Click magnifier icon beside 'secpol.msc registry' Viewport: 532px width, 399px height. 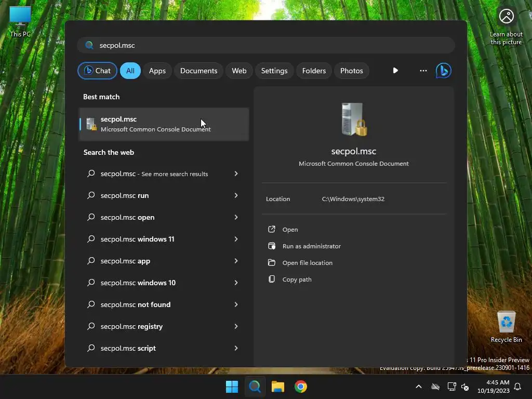click(x=91, y=326)
